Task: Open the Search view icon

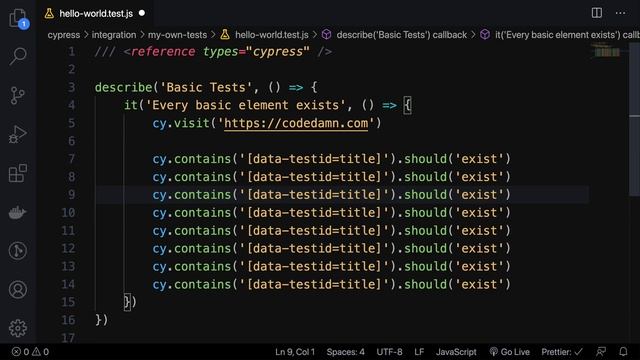Action: [18, 56]
